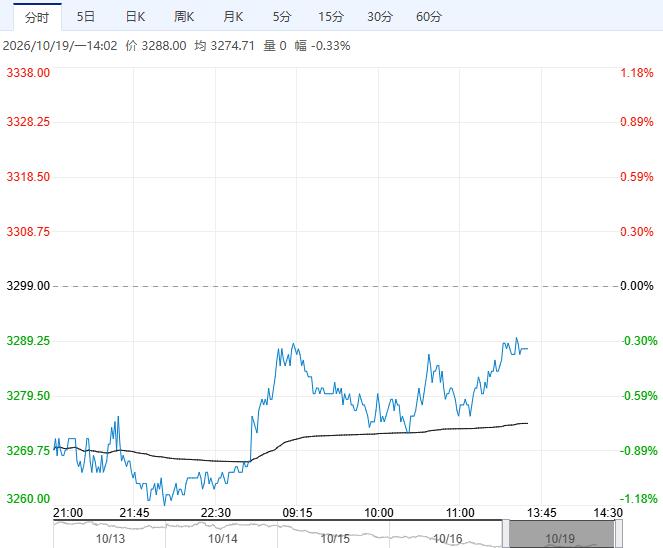Click the -0.59% percent axis label
This screenshot has width=663, height=548.
pyautogui.click(x=639, y=396)
